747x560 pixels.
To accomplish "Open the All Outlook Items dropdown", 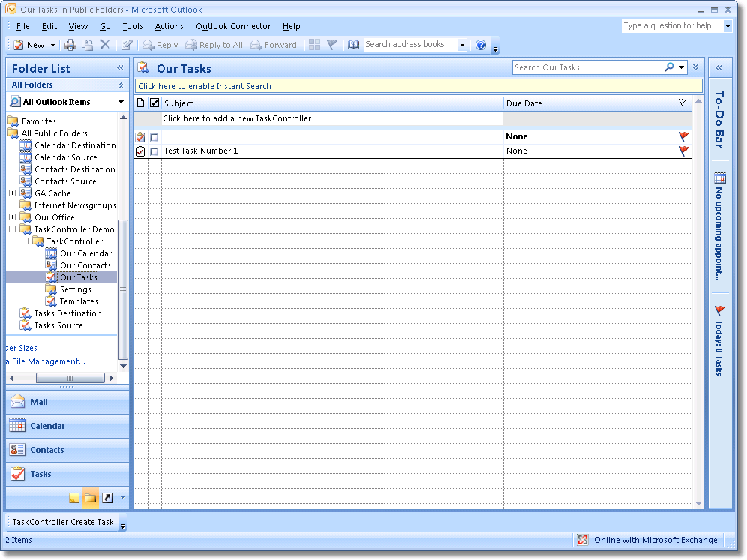I will 121,102.
